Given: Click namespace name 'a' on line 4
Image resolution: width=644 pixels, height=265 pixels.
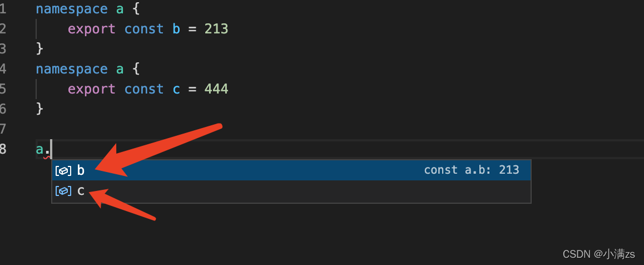Looking at the screenshot, I should [120, 70].
